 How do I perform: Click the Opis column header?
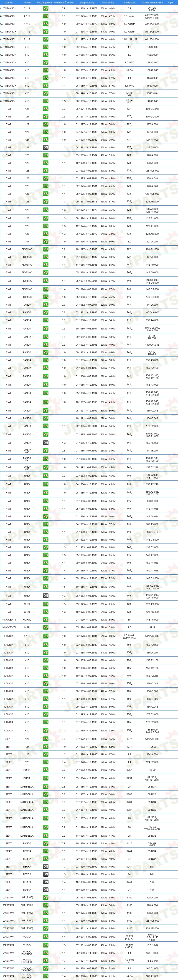[x=171, y=2]
